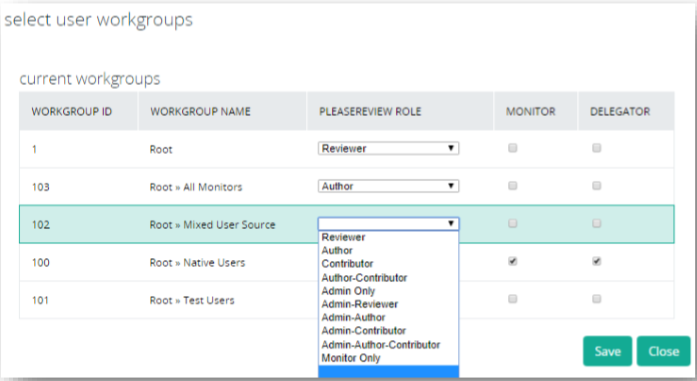Tick the Monitor checkbox for Root workgroup

(x=513, y=148)
